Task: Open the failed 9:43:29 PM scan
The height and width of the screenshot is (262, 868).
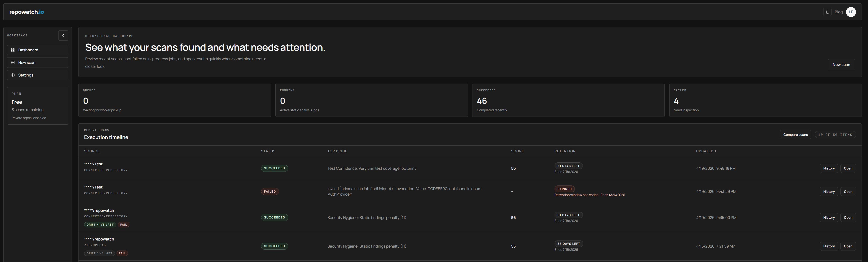Action: [x=848, y=192]
